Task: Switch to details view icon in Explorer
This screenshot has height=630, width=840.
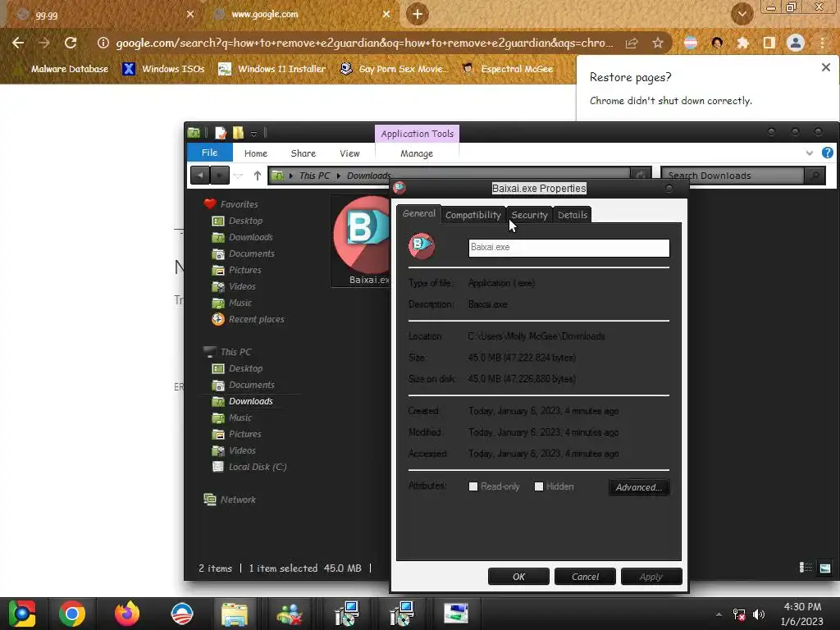Action: pos(806,568)
